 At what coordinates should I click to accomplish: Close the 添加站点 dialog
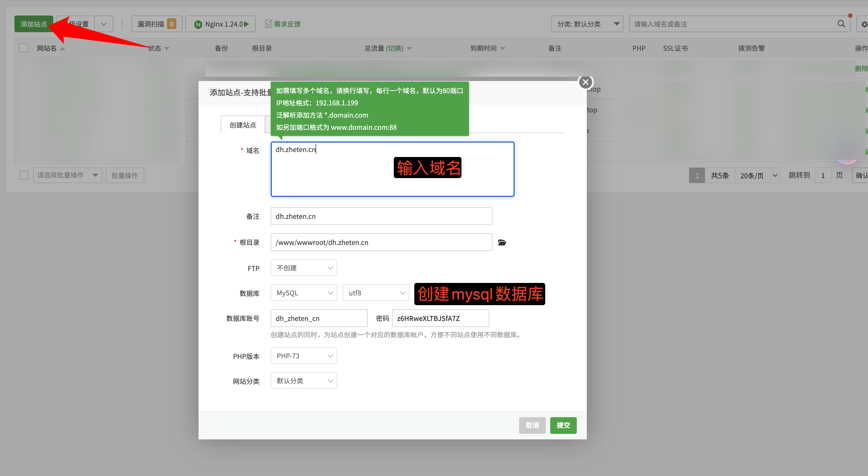pos(585,82)
